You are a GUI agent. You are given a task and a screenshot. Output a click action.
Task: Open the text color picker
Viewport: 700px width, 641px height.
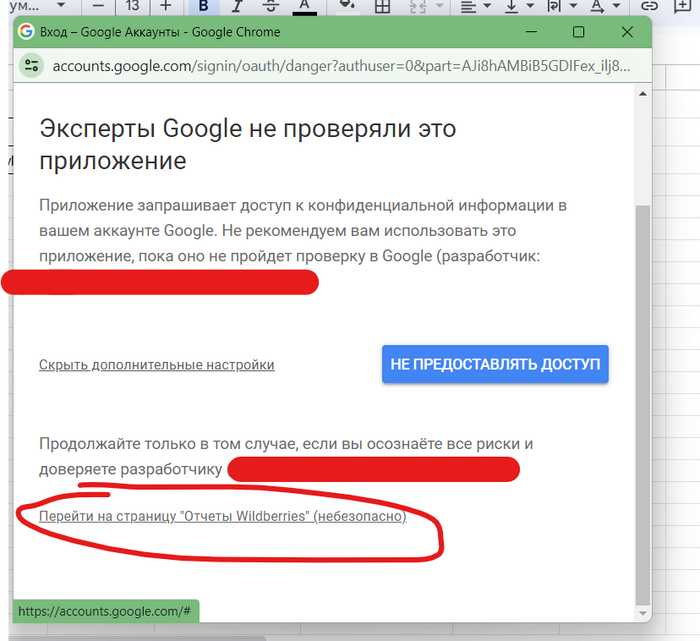304,7
